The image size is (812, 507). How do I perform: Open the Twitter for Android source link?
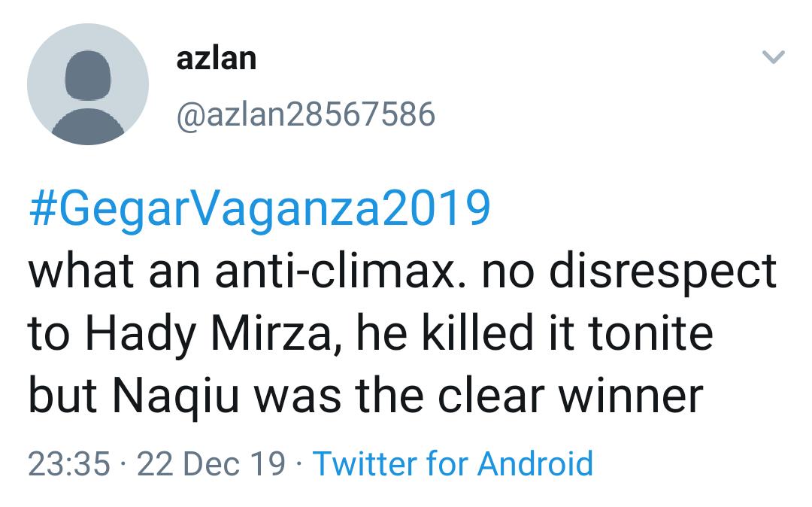453,463
